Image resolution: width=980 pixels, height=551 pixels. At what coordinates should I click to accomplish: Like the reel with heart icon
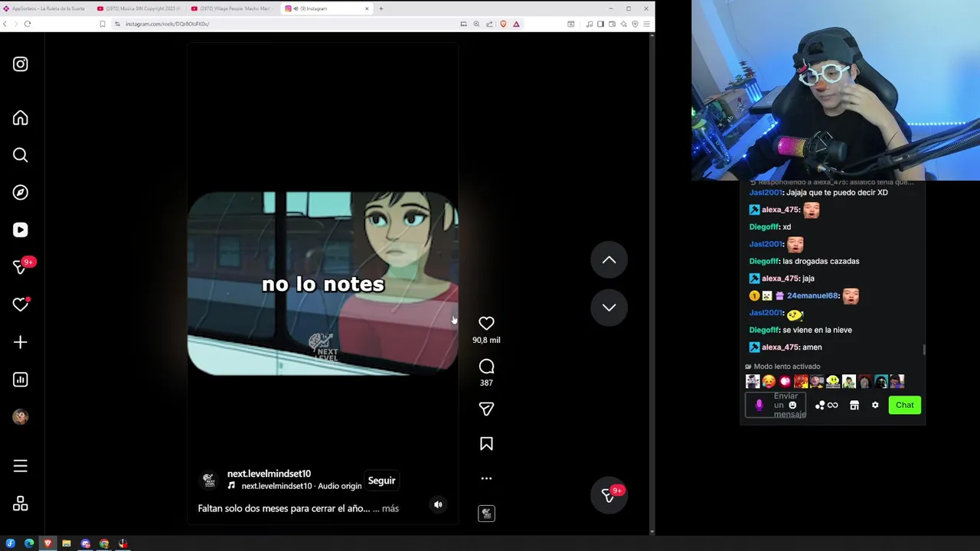(486, 323)
